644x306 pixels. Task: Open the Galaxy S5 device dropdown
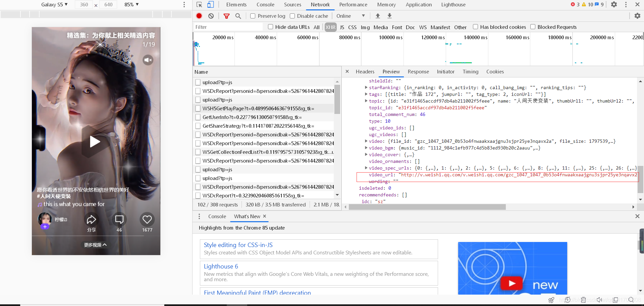point(54,5)
